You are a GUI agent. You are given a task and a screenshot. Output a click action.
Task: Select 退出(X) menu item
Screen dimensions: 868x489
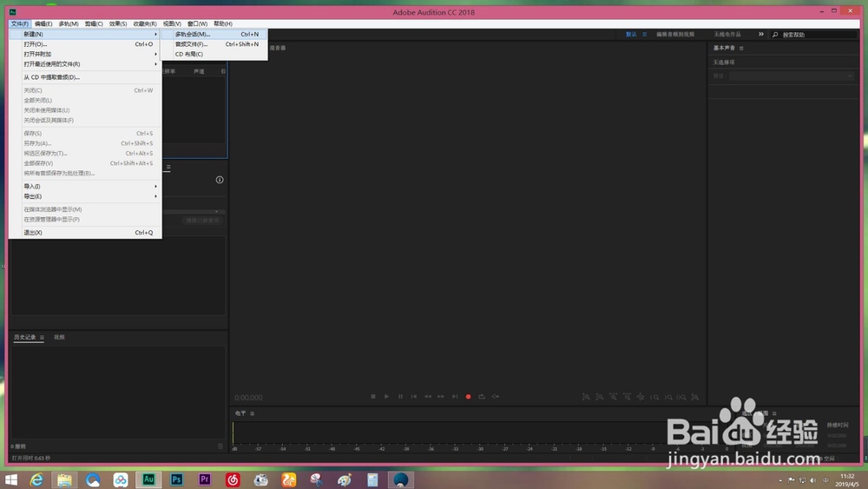point(86,233)
